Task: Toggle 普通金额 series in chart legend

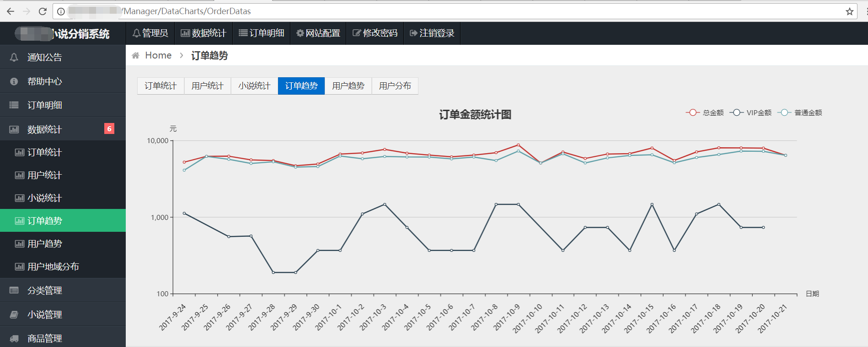Action: (x=799, y=112)
